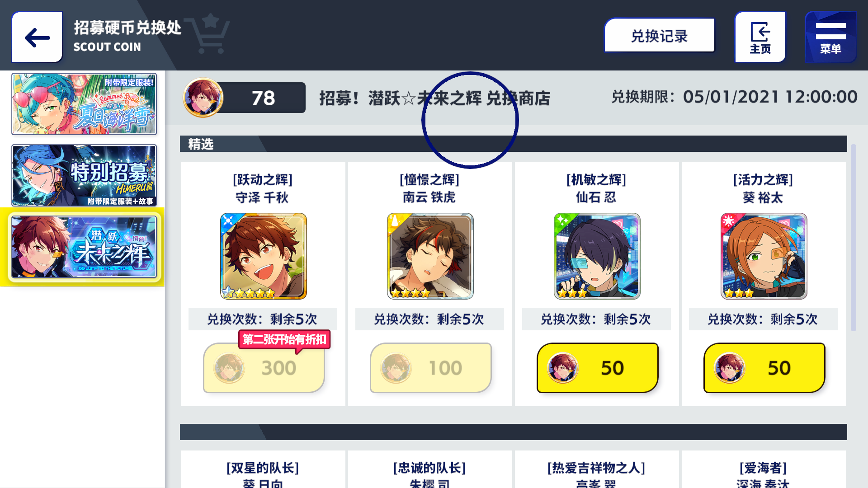Open the 南云 铁虎 card thumbnail
The height and width of the screenshot is (488, 868).
point(430,256)
